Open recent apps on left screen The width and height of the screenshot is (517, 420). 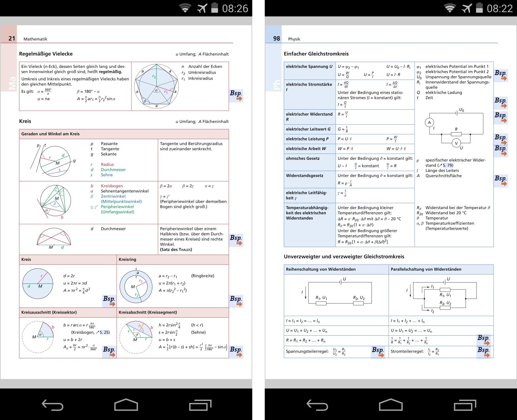[200, 405]
